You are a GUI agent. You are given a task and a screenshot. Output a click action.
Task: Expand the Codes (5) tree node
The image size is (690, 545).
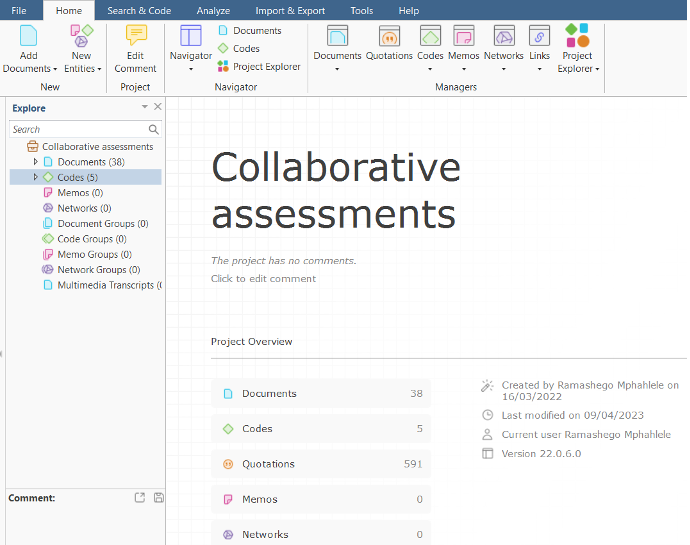(x=36, y=177)
